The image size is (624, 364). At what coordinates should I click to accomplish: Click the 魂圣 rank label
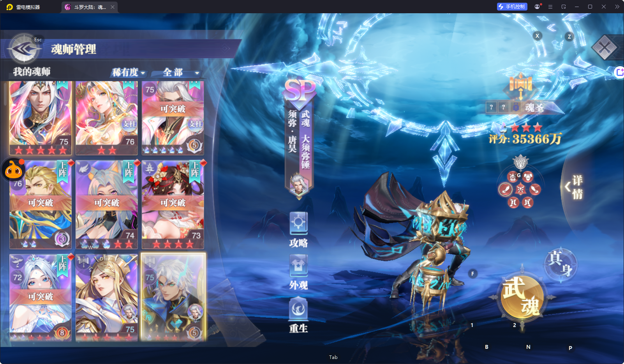tap(534, 107)
